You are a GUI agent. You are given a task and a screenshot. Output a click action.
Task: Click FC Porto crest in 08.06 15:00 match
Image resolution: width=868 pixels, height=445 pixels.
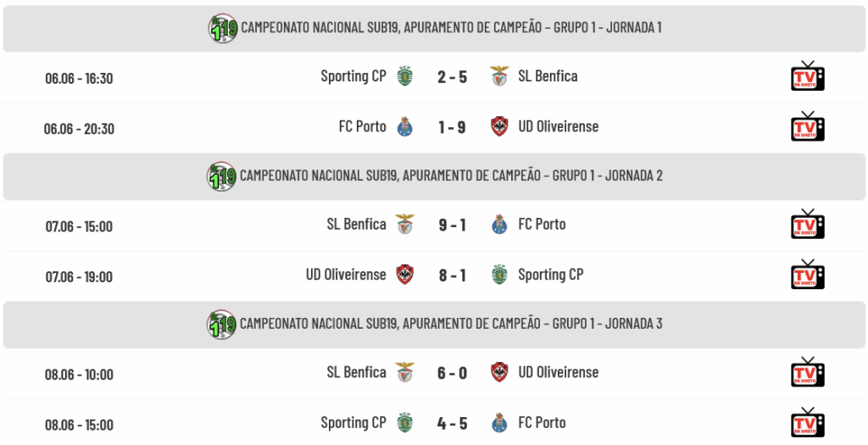tap(499, 423)
